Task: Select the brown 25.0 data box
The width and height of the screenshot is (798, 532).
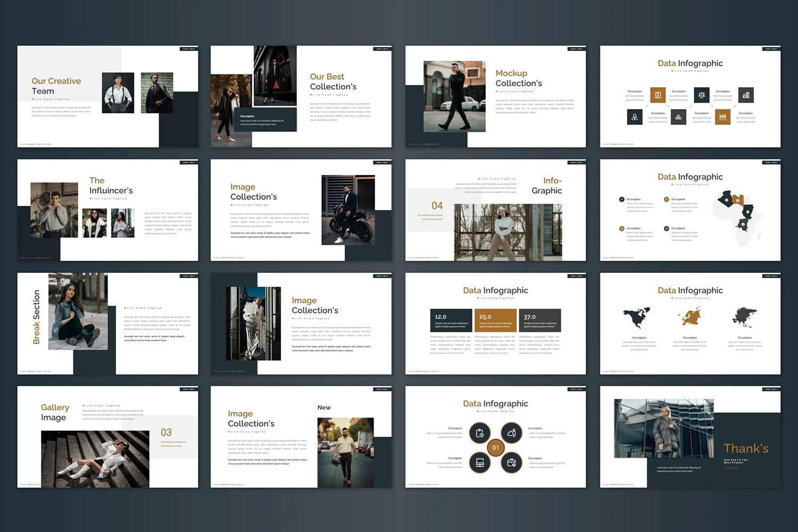Action: point(495,320)
